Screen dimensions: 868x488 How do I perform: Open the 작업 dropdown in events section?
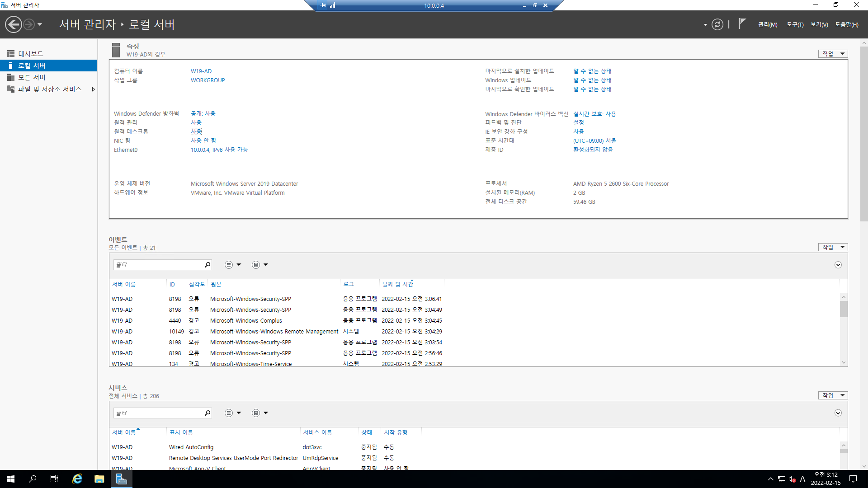pyautogui.click(x=833, y=247)
